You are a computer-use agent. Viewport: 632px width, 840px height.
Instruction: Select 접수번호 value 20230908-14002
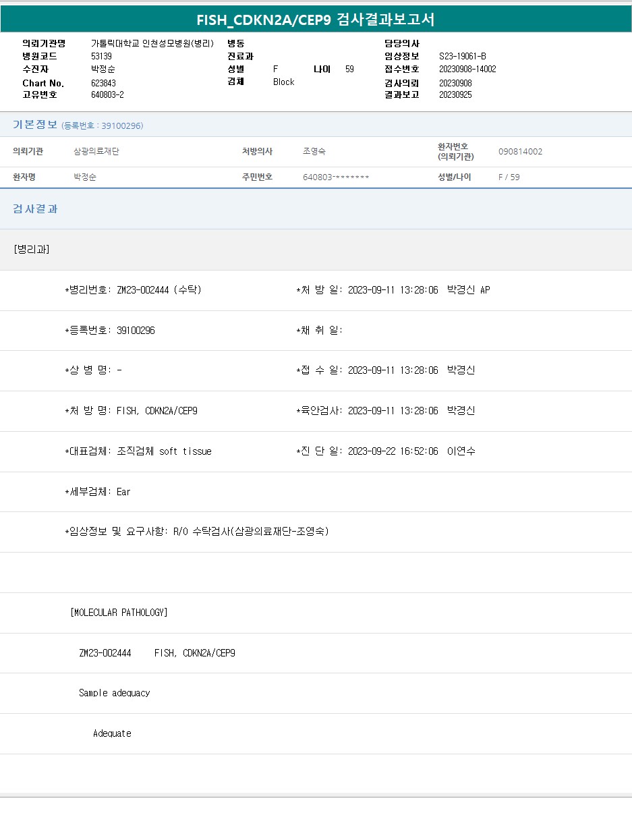tap(467, 69)
